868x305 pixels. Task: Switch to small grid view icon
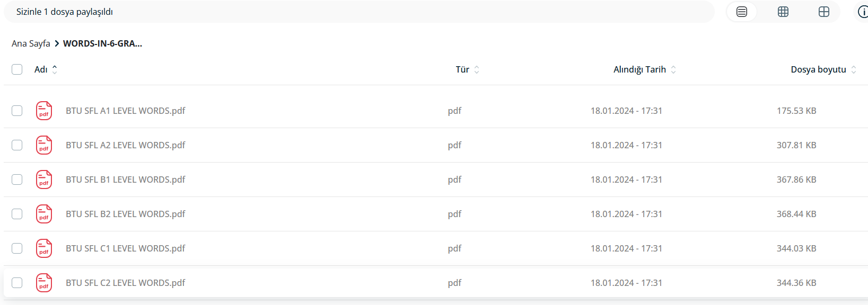pyautogui.click(x=783, y=12)
